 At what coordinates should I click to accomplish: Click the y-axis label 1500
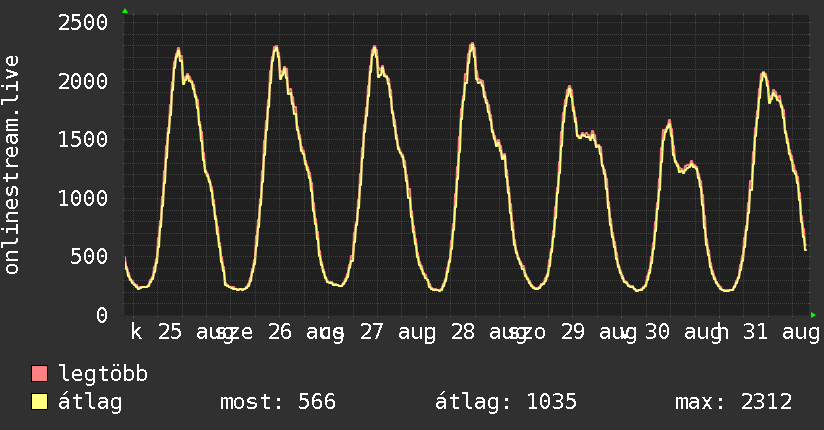[x=83, y=140]
